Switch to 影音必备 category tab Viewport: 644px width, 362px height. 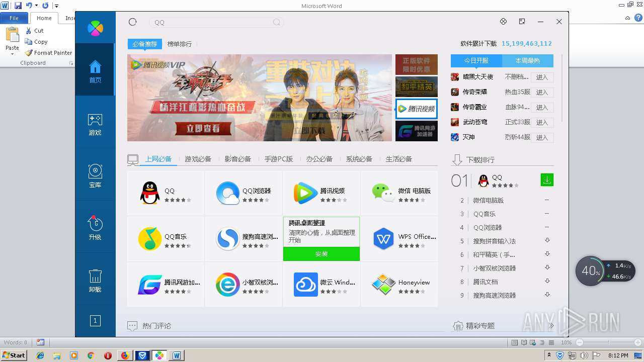(x=237, y=159)
